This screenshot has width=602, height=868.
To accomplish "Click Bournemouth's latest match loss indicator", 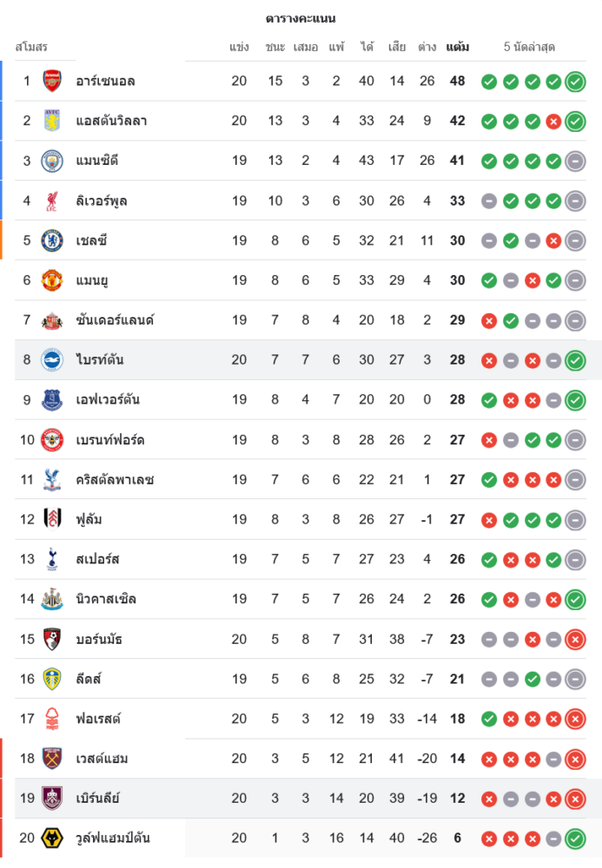I will coord(575,640).
